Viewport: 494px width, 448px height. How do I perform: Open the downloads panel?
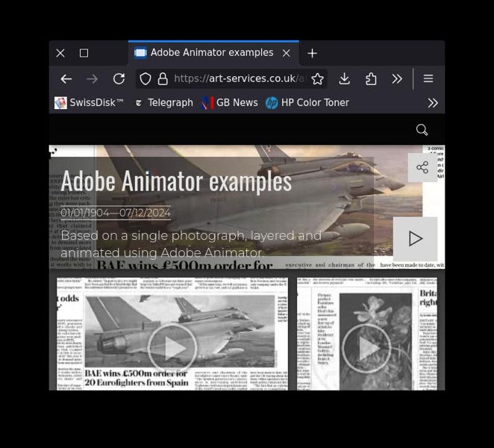point(344,79)
